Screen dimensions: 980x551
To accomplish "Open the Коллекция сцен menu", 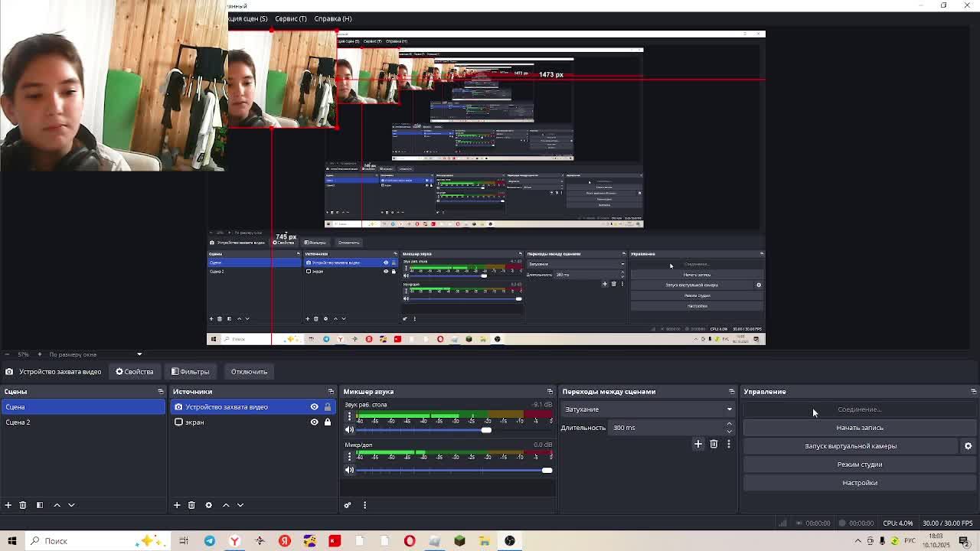I will coord(247,18).
